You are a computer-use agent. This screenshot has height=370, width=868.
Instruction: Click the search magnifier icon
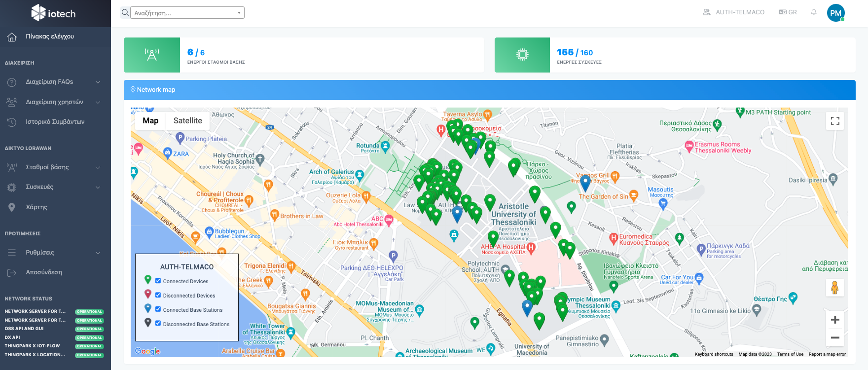coord(125,12)
